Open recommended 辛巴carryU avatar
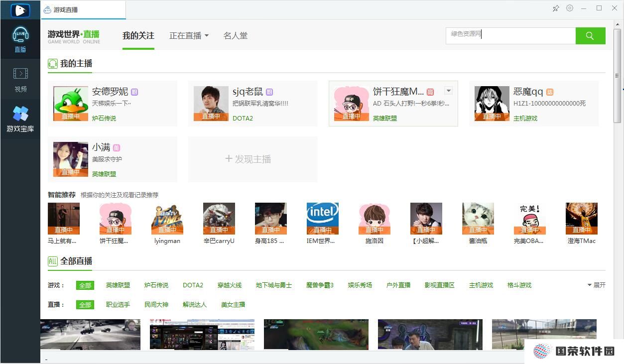624x364 pixels. click(219, 219)
